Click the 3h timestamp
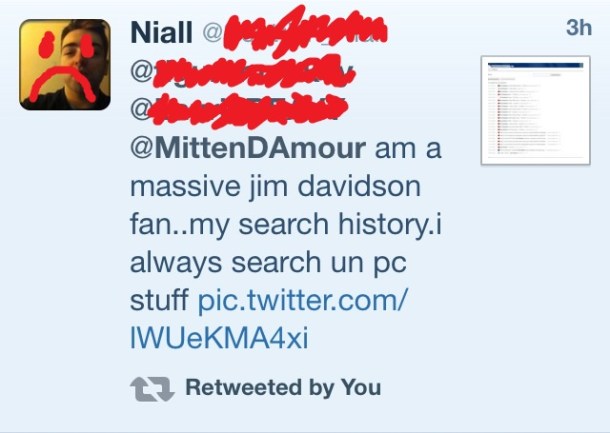This screenshot has height=433, width=610. point(579,28)
